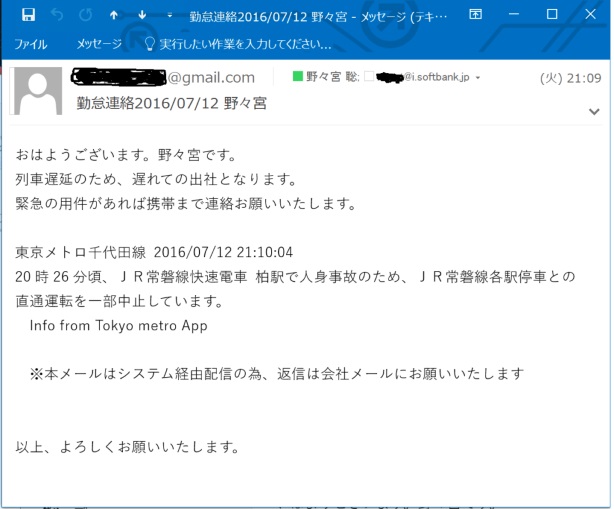Click green presence indicator beside 野々宮

point(298,76)
